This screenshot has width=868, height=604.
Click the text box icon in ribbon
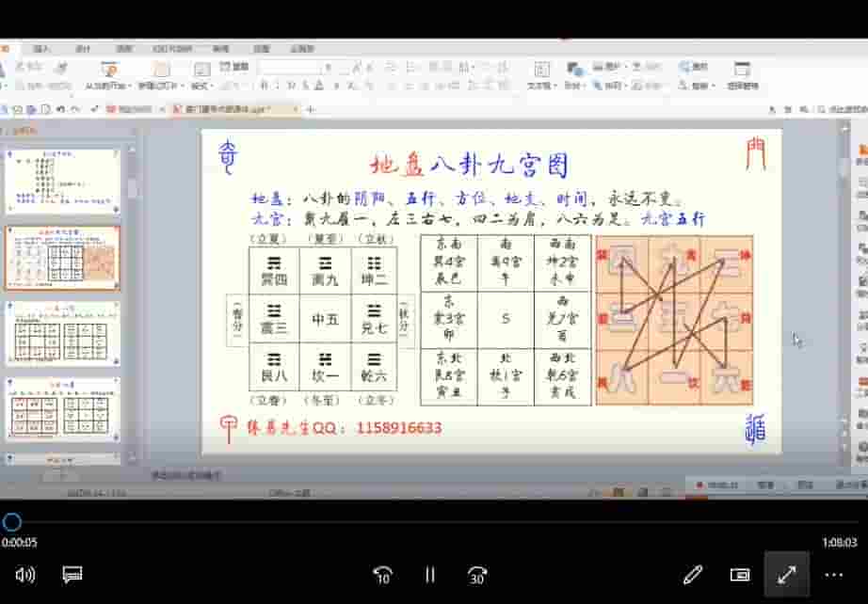(x=541, y=69)
